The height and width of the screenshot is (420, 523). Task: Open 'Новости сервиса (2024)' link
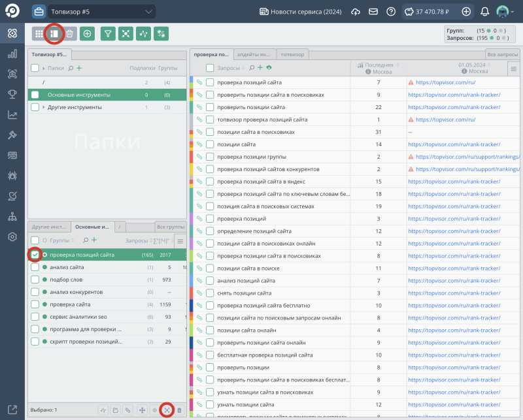[x=301, y=12]
